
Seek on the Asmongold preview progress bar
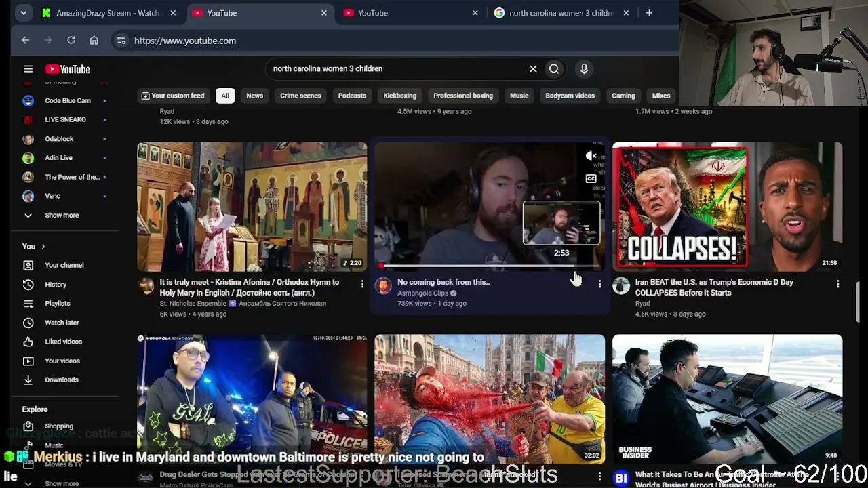click(x=490, y=266)
